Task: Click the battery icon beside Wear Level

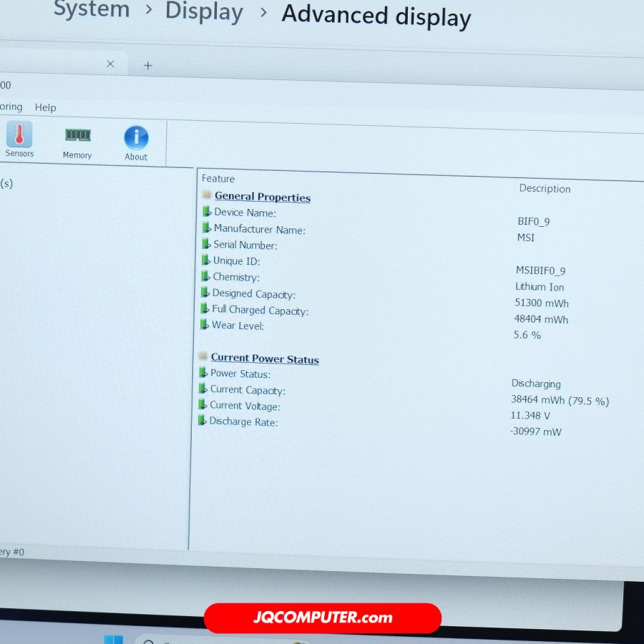Action: pyautogui.click(x=204, y=324)
